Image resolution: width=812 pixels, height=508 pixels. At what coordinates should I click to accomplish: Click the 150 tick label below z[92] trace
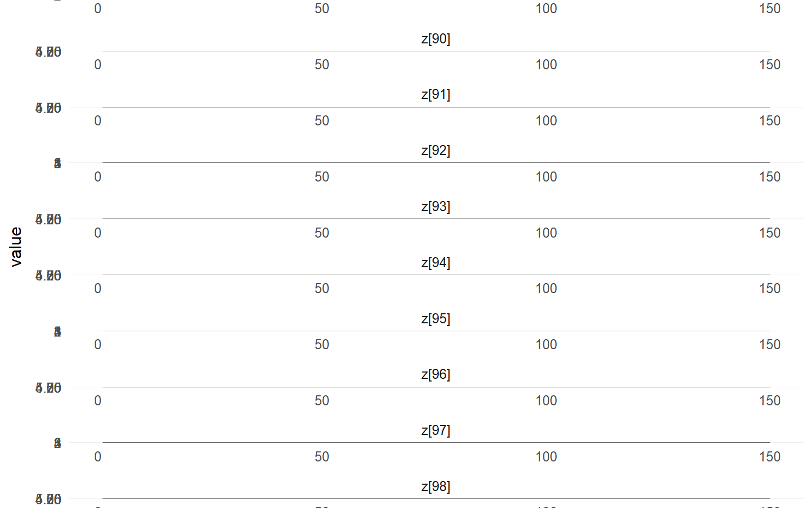(770, 177)
